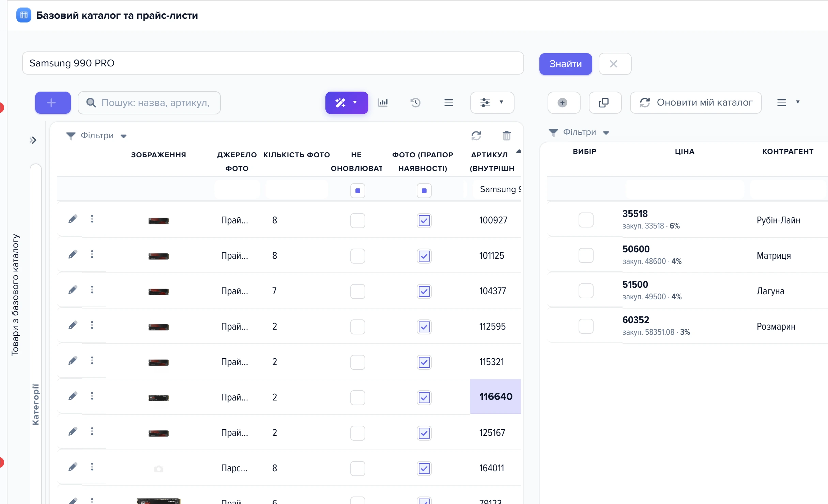Expand sidebar with double chevron icon

point(33,140)
